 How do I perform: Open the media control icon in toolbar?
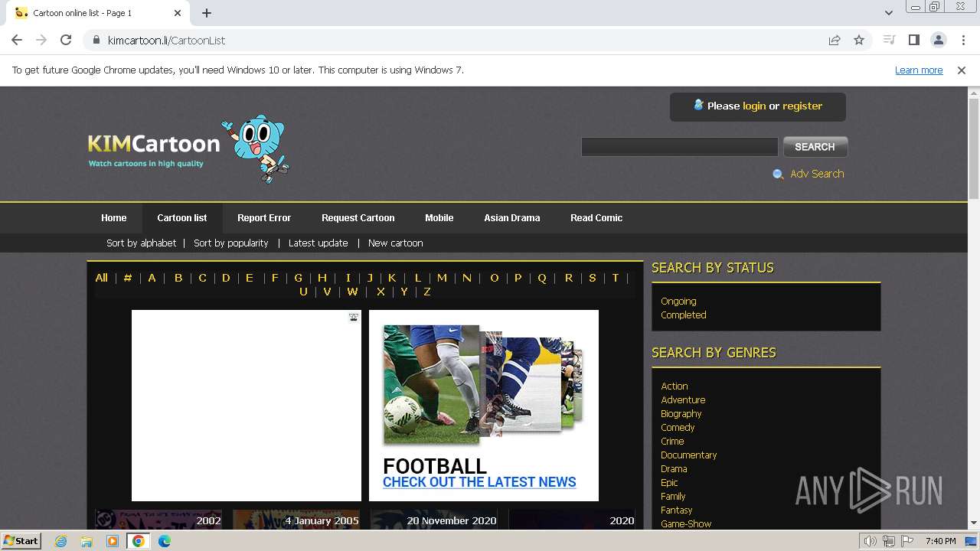889,40
